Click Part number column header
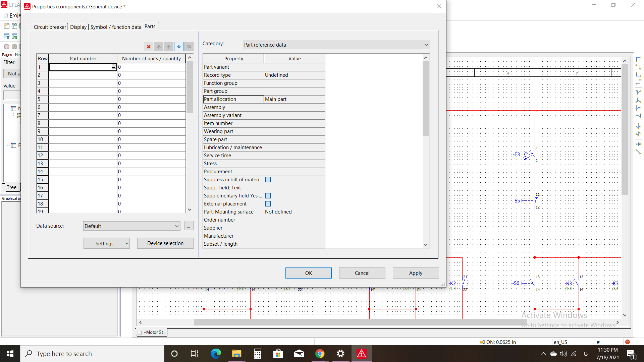The height and width of the screenshot is (362, 644). click(x=83, y=59)
